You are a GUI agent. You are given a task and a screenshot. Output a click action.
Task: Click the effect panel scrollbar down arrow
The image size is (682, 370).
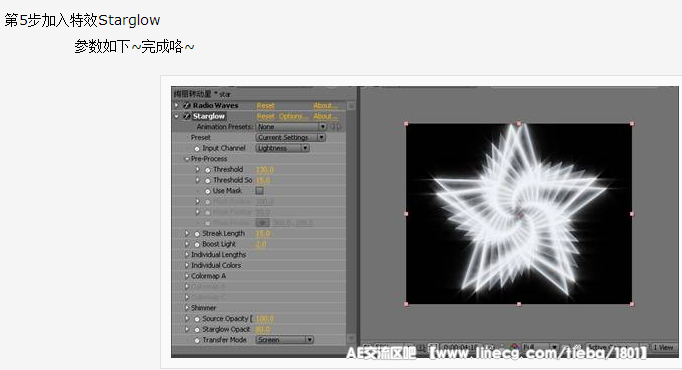(351, 338)
